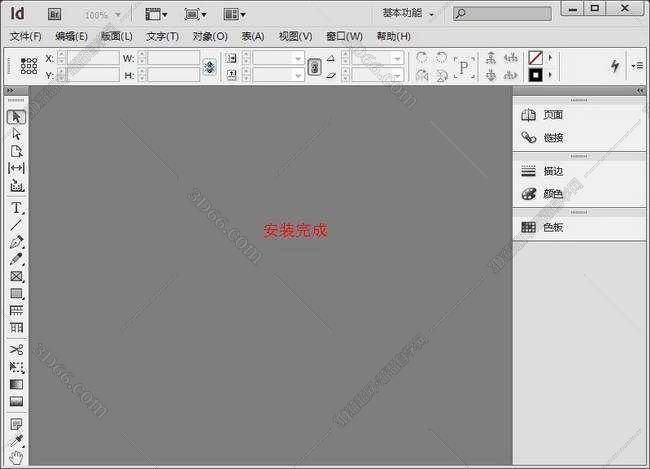The height and width of the screenshot is (469, 650).
Task: Click the H height input field
Action: coord(173,75)
